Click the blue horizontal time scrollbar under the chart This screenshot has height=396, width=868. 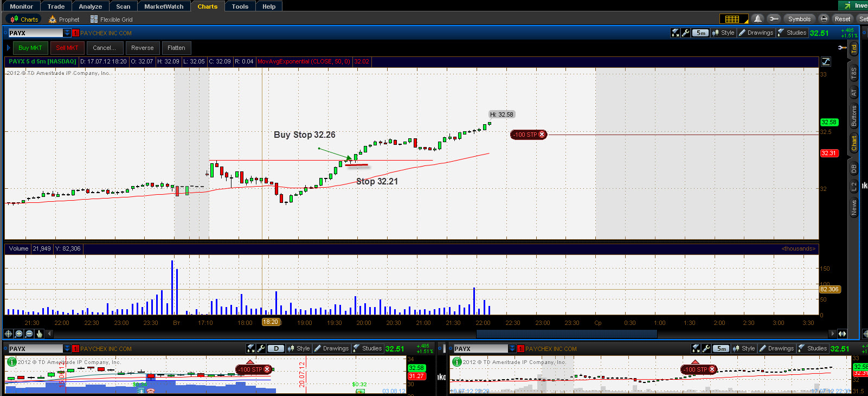tap(567, 334)
